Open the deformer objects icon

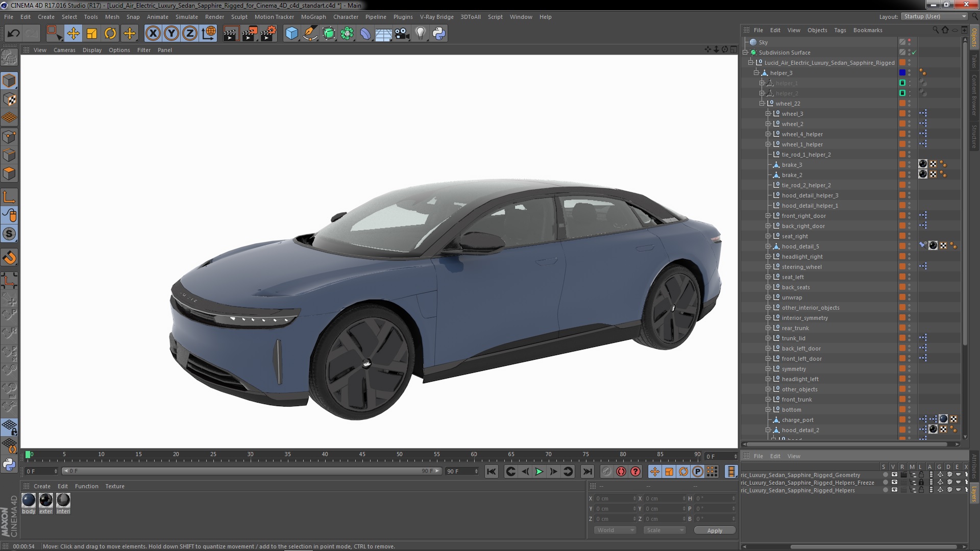pyautogui.click(x=365, y=34)
